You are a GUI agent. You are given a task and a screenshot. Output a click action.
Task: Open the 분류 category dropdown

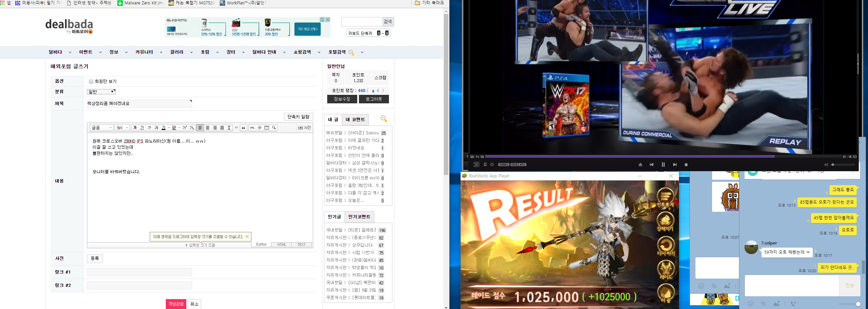pyautogui.click(x=101, y=91)
